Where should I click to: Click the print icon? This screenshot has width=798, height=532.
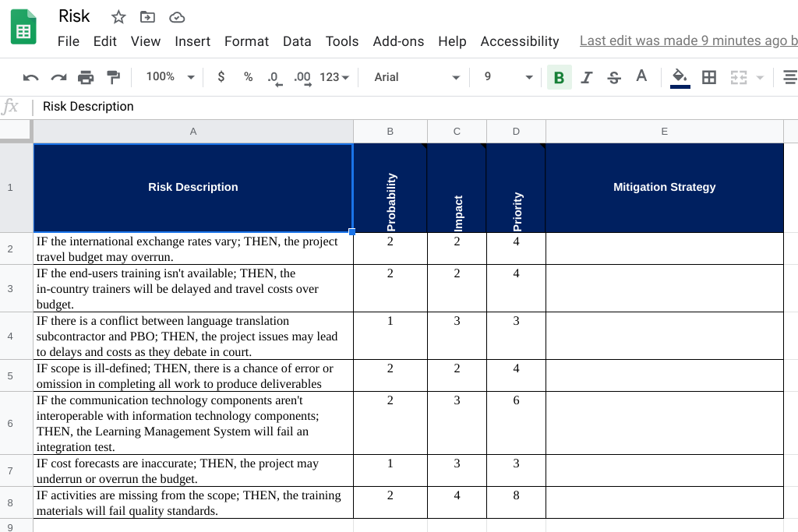click(86, 77)
